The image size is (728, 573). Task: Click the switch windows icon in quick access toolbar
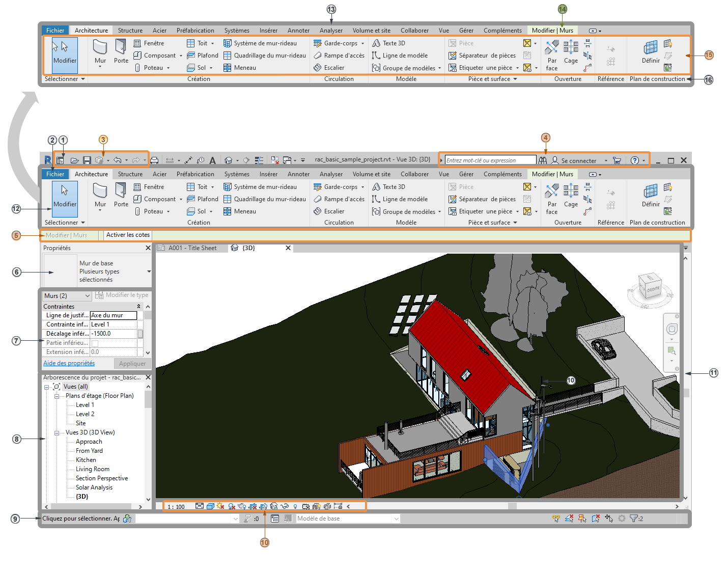[x=287, y=160]
